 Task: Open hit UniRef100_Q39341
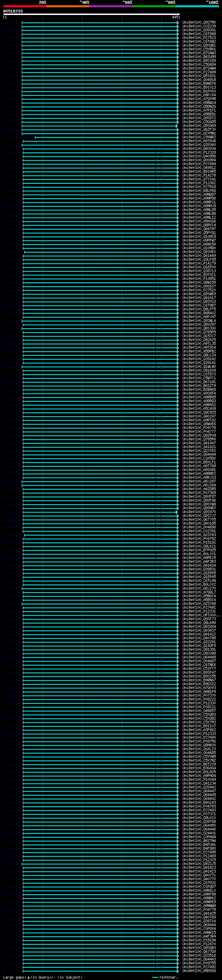point(199,30)
